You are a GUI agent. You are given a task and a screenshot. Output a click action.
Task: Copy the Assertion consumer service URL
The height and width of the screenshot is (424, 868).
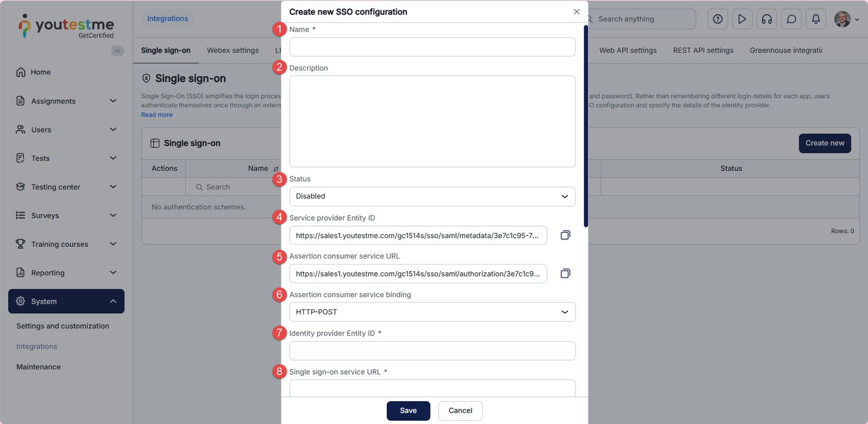[565, 274]
